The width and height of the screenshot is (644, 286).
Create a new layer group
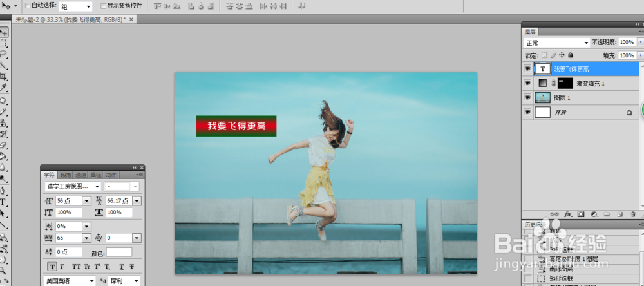[x=607, y=214]
